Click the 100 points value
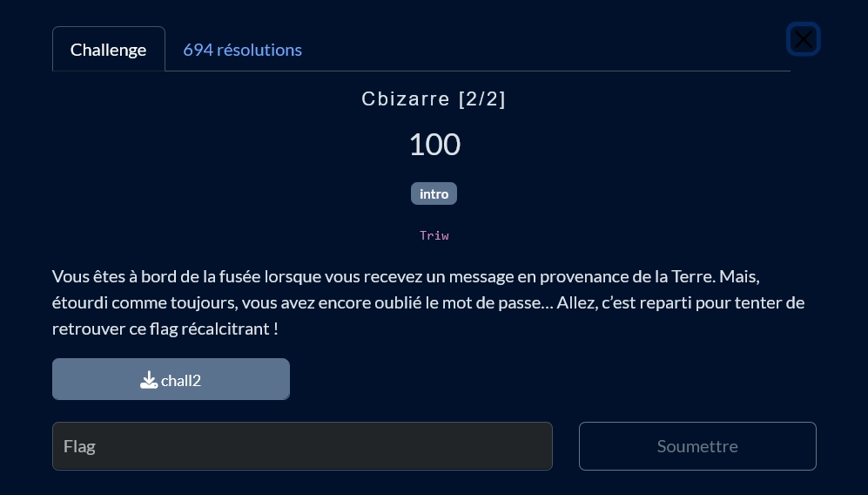Viewport: 868px width, 495px height. pyautogui.click(x=434, y=144)
